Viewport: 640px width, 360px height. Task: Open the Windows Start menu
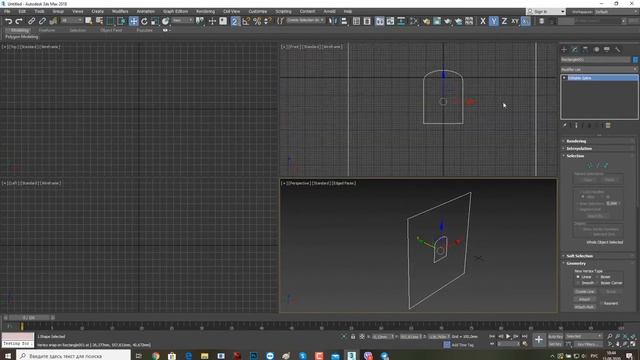pos(8,356)
